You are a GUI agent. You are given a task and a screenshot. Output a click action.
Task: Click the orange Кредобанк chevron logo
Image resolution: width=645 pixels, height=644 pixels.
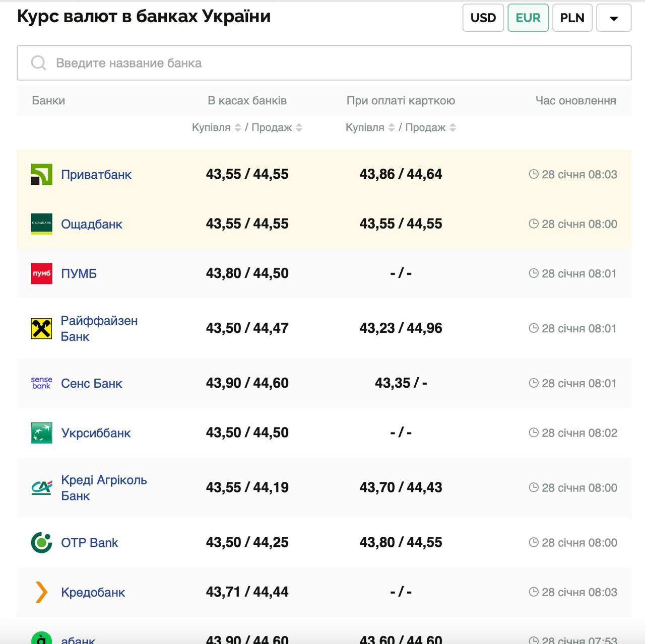41,592
